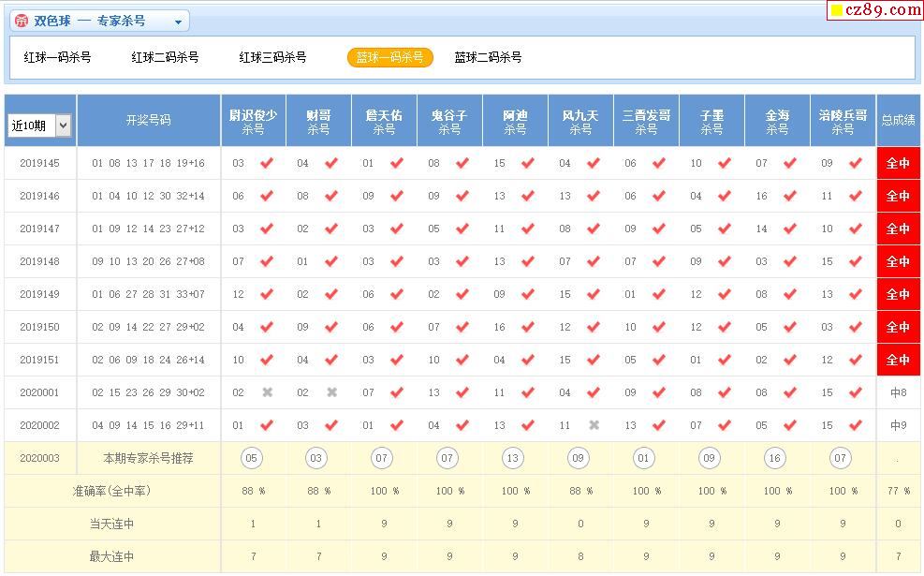Click red checkmark for 涪陵兵哥 in 2019151
Viewport: 924px width, 576px height.
(x=856, y=360)
